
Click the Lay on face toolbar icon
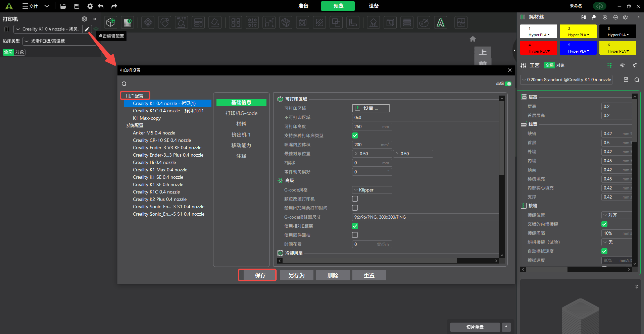(x=215, y=22)
